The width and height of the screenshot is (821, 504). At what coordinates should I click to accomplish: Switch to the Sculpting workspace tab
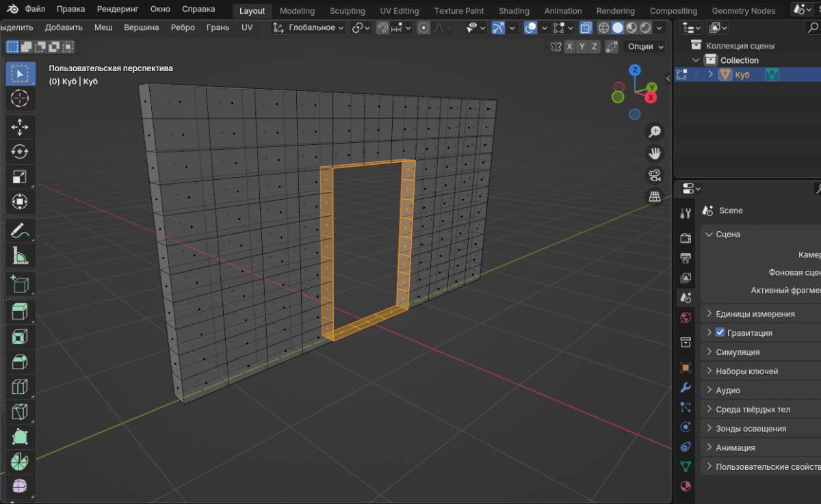[x=347, y=11]
